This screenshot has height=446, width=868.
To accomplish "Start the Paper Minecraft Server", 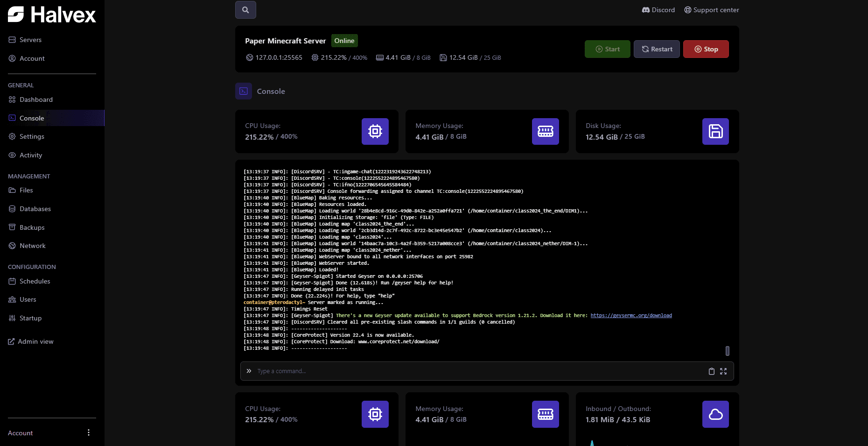I will pos(608,49).
